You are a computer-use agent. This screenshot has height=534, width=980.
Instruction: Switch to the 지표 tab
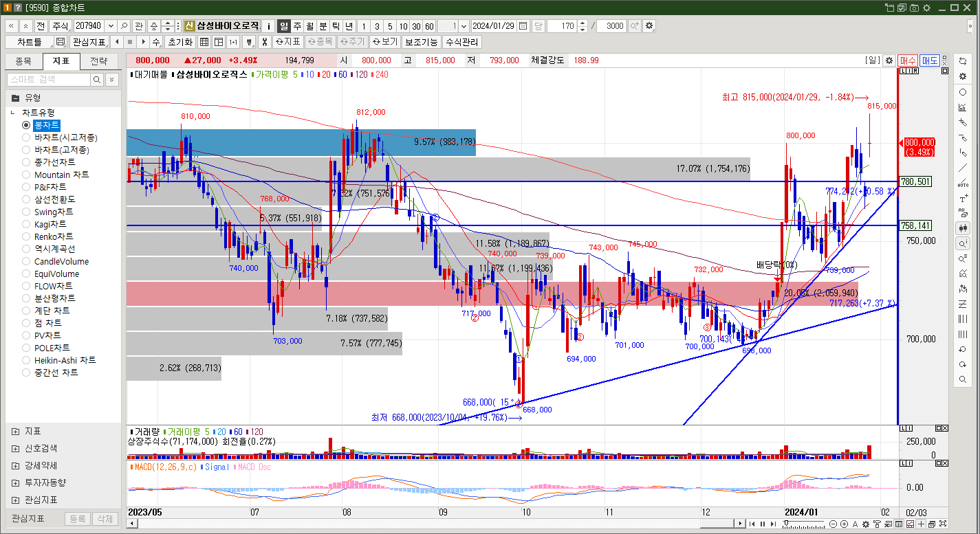point(61,61)
